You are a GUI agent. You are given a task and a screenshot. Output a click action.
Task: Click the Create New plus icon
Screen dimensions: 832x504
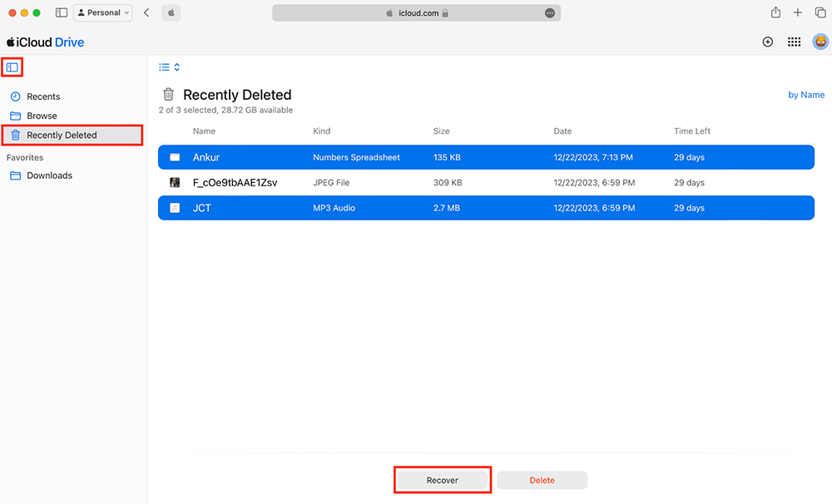click(x=767, y=41)
